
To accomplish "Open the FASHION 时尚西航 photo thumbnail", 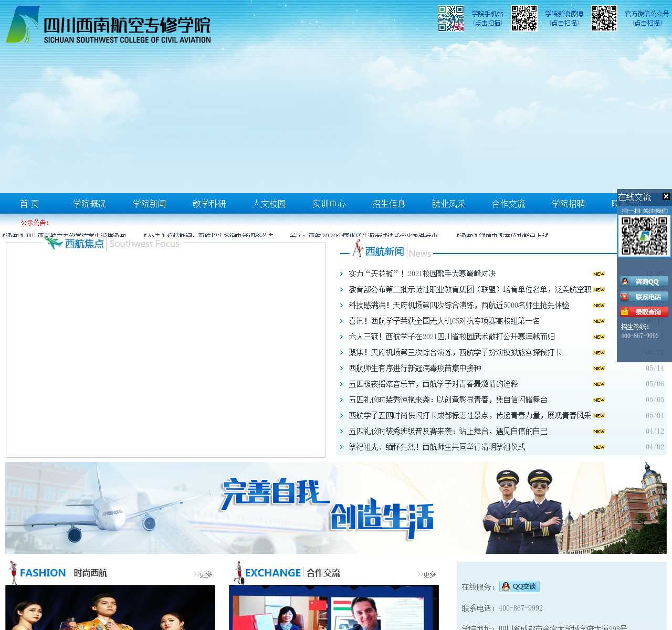I will 110,607.
